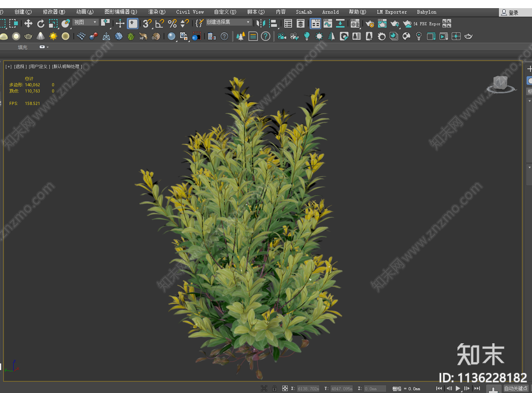Activate the Select and Rotate tool
532x393 pixels.
pos(41,24)
